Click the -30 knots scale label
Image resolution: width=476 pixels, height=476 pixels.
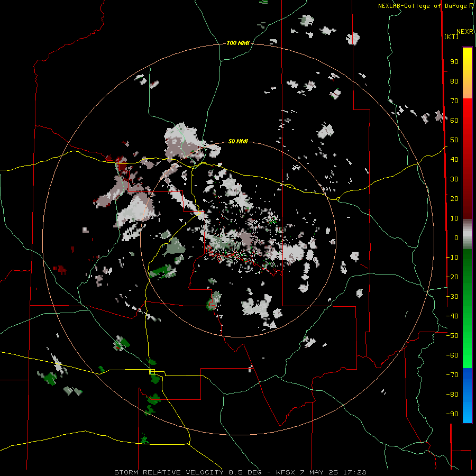point(452,297)
